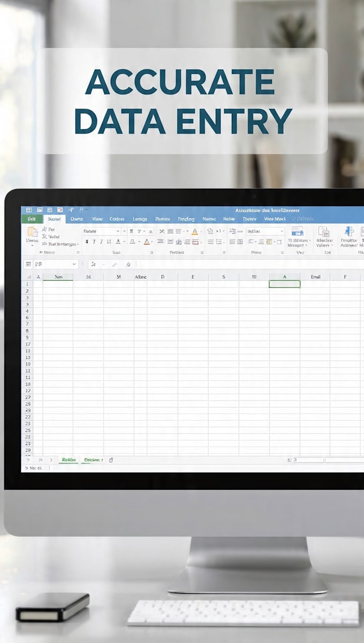This screenshot has height=643, width=364.
Task: Select the active Home ribbon tab
Action: (x=54, y=219)
